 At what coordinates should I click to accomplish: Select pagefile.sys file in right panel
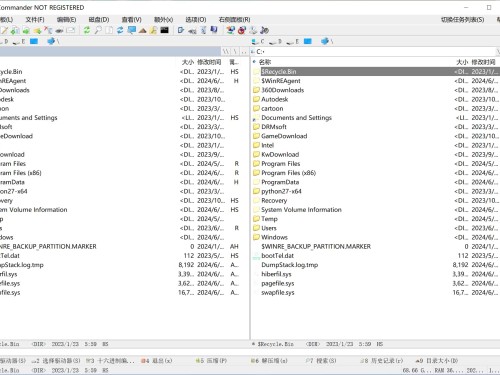click(278, 283)
